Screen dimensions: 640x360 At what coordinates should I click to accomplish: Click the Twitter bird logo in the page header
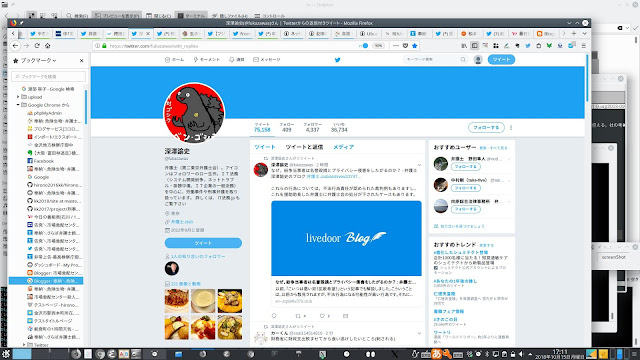click(338, 60)
